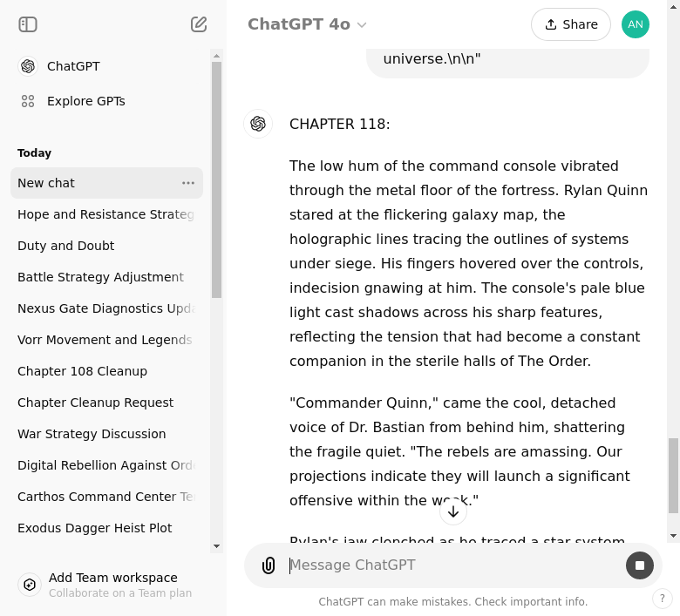Click the AN profile avatar

pyautogui.click(x=635, y=24)
